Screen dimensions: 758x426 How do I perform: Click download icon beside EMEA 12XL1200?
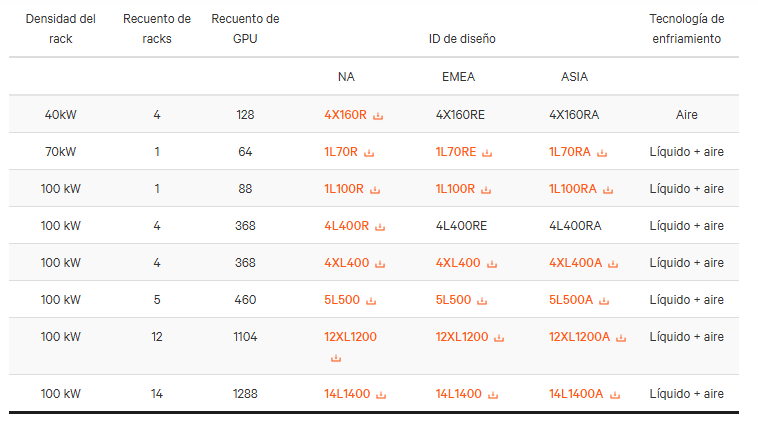[499, 338]
